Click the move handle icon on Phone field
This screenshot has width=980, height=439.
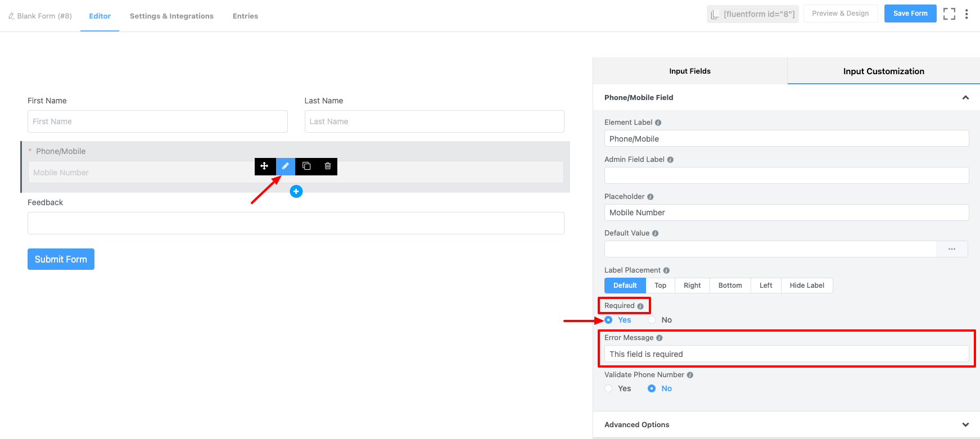point(264,166)
